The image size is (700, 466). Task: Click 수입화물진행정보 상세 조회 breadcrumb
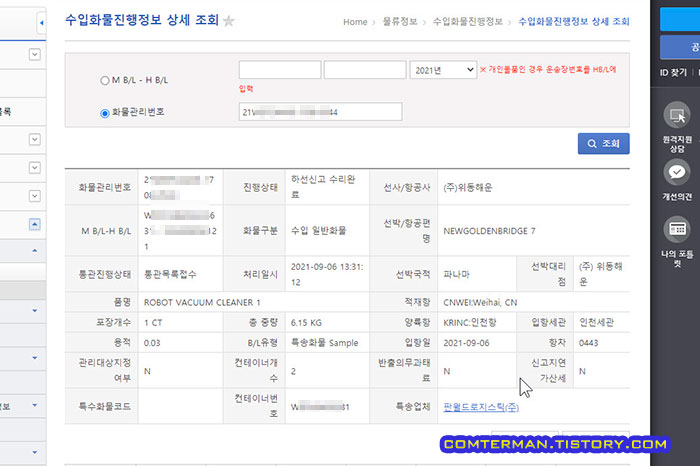coord(574,22)
